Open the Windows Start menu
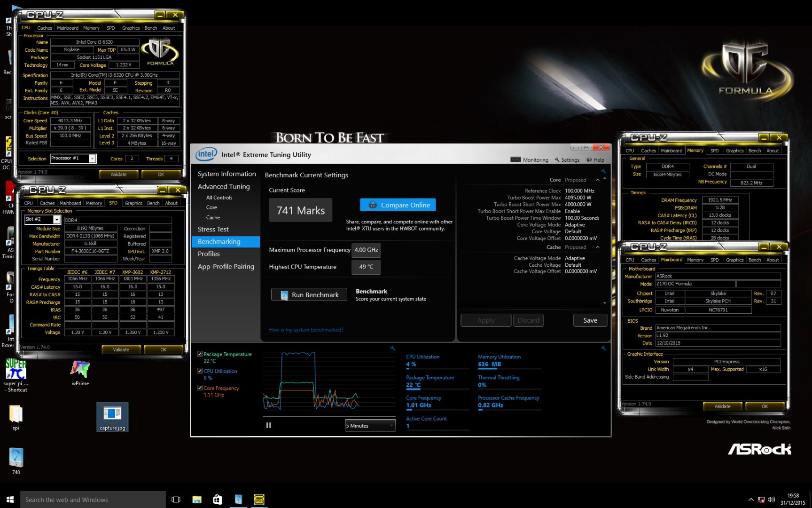Image resolution: width=812 pixels, height=508 pixels. tap(10, 500)
